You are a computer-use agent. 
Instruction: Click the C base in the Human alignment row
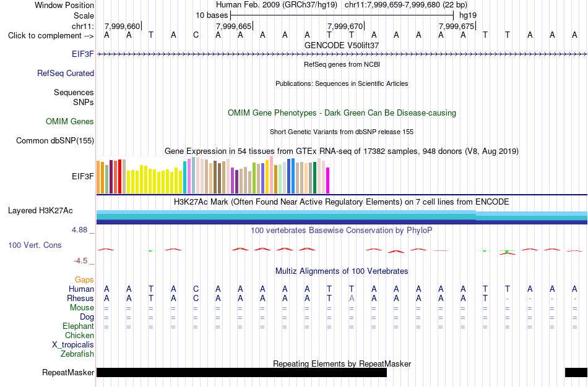[x=196, y=289]
